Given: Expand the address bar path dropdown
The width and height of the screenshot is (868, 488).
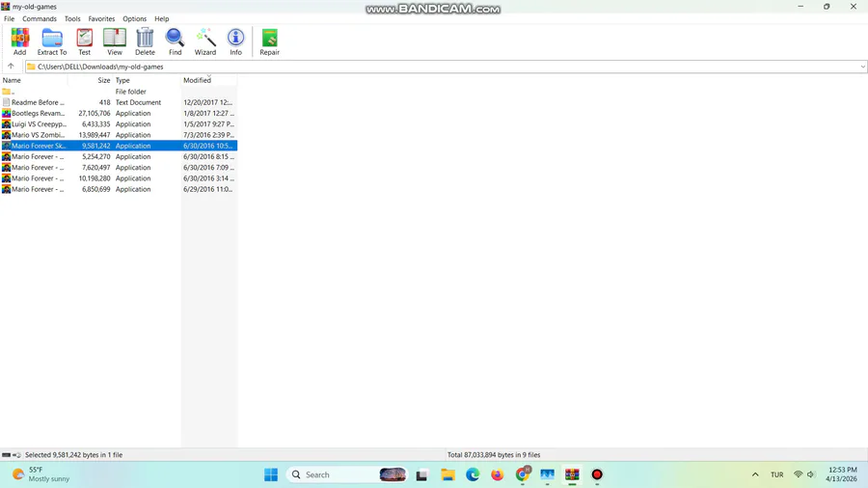Looking at the screenshot, I should click(x=862, y=67).
